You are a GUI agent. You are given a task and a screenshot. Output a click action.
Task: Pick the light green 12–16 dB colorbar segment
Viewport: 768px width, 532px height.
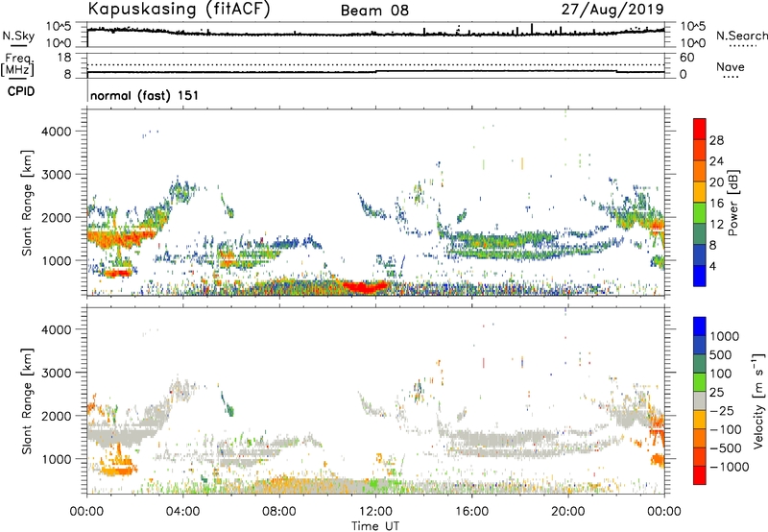[x=700, y=213]
